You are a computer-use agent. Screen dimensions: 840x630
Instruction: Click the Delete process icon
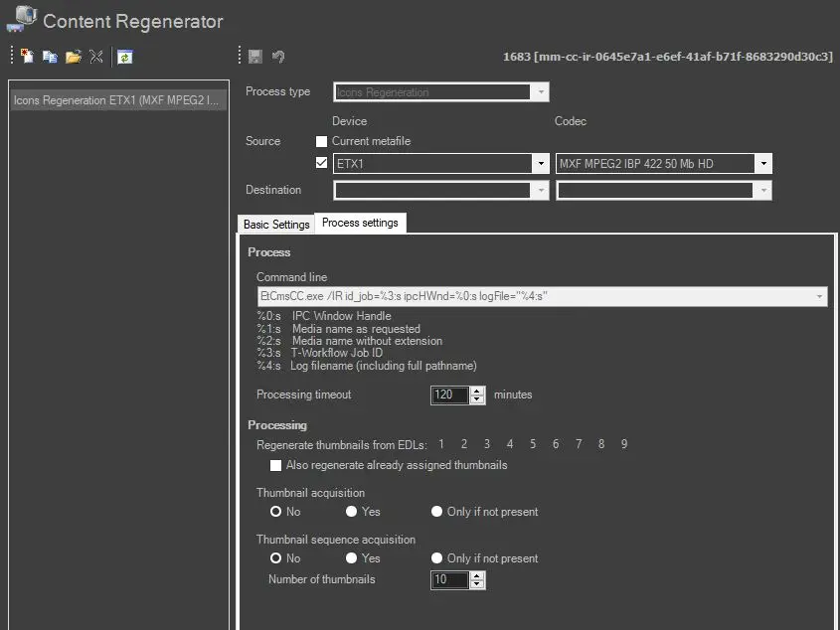click(x=95, y=57)
